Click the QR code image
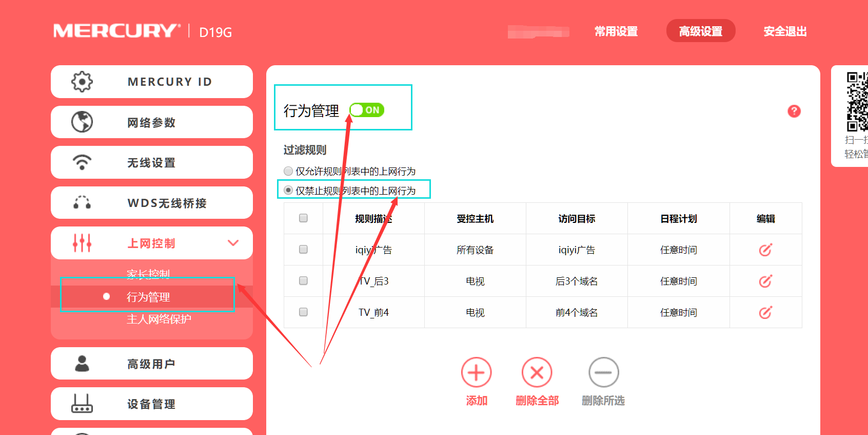The width and height of the screenshot is (868, 435). coord(857,102)
